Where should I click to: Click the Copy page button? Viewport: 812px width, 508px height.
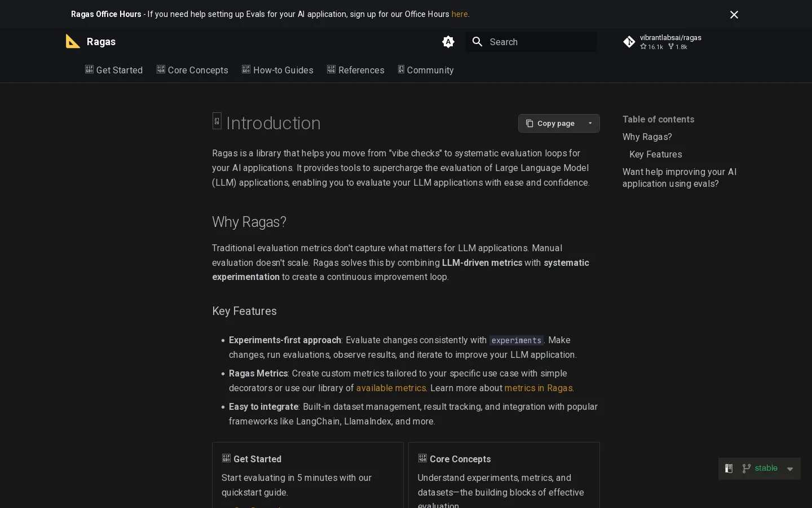pyautogui.click(x=550, y=124)
